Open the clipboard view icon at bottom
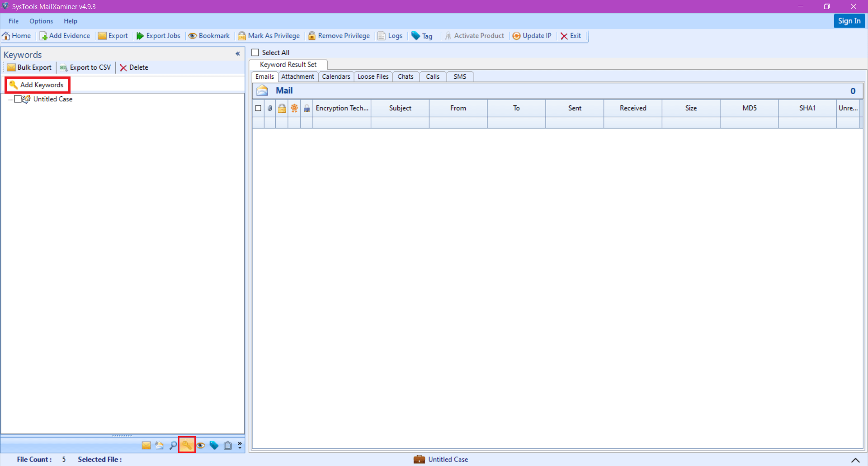 [228, 445]
